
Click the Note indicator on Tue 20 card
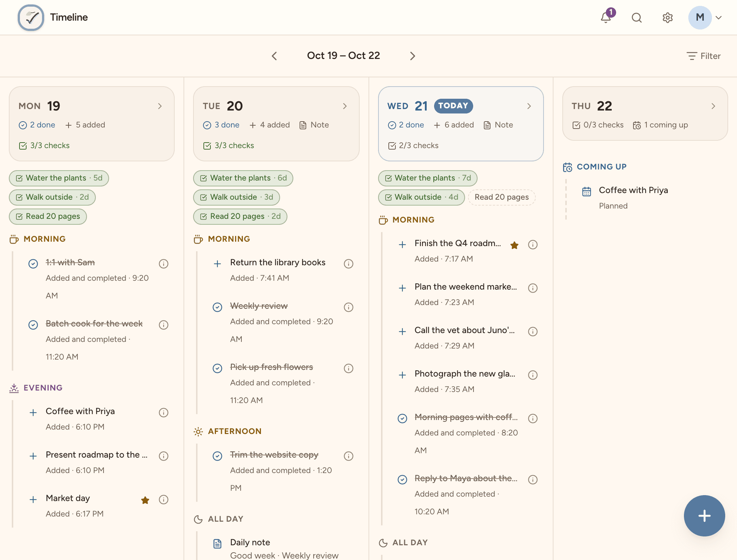point(314,125)
